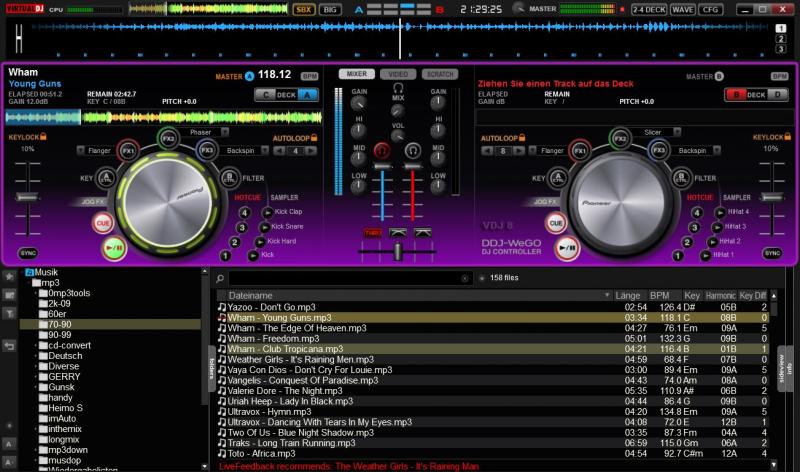This screenshot has width=800, height=472.
Task: Toggle the SBX button in top bar
Action: point(304,9)
